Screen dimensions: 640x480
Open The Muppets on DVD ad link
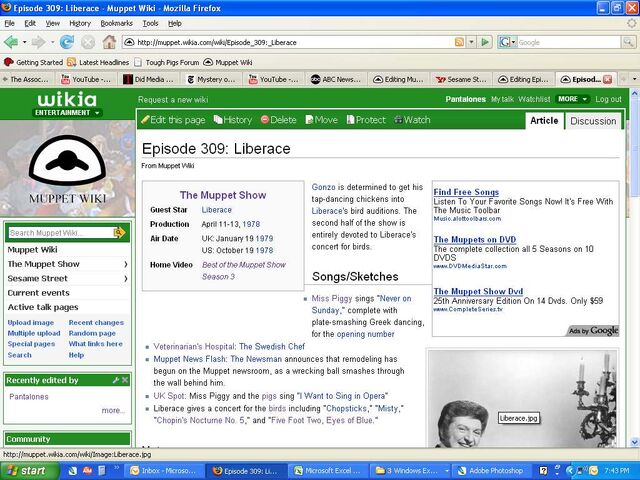475,240
